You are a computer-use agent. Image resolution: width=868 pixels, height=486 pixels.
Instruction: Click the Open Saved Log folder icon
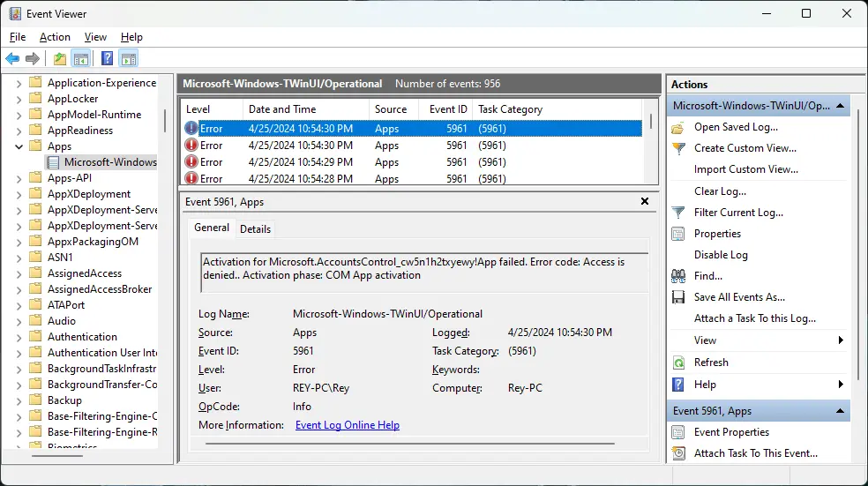(x=678, y=128)
